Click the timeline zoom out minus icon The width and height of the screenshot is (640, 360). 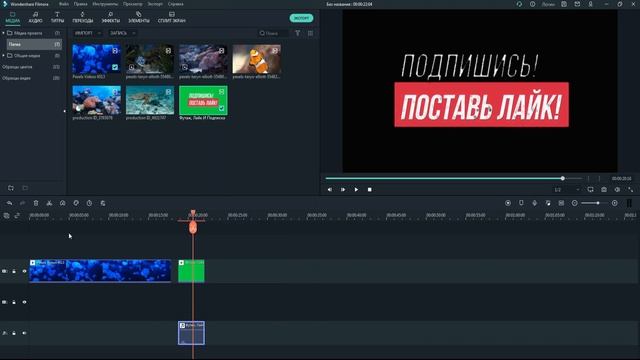click(575, 203)
